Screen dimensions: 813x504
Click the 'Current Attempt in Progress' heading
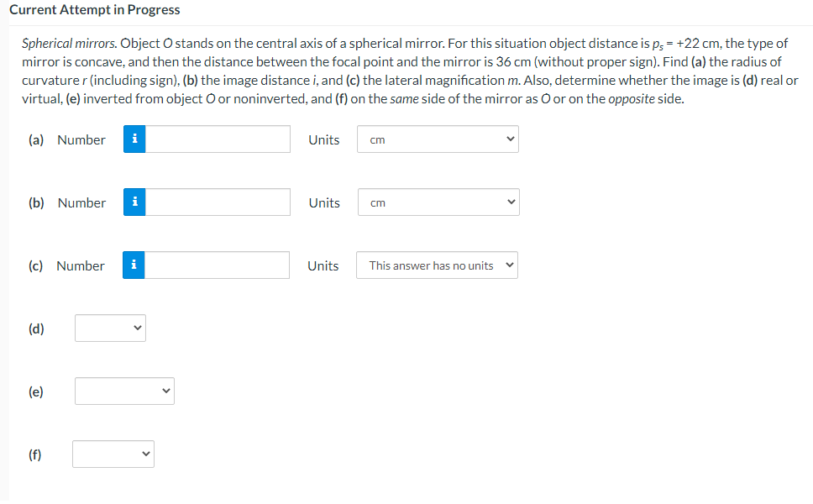pyautogui.click(x=95, y=10)
